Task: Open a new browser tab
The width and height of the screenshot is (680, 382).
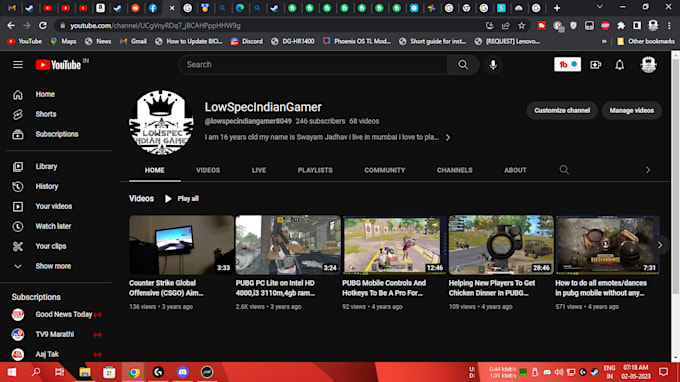Action: [x=557, y=8]
